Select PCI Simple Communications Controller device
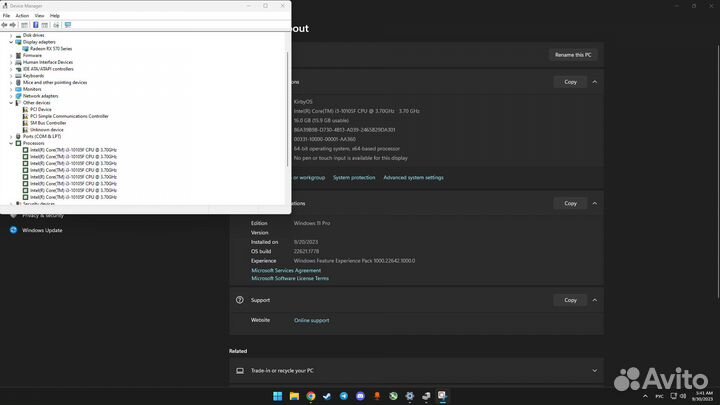This screenshot has width=720, height=405. (x=69, y=116)
